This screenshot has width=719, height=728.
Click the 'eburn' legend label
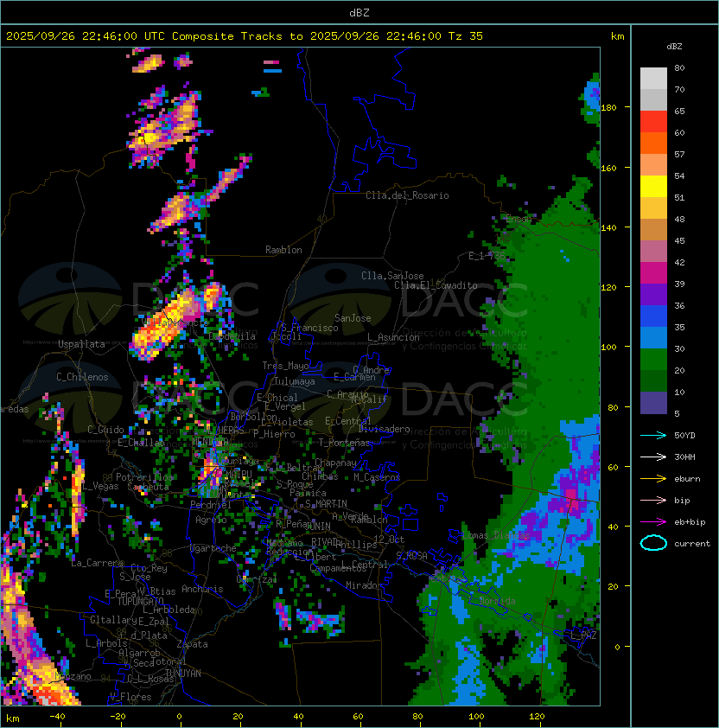(687, 479)
